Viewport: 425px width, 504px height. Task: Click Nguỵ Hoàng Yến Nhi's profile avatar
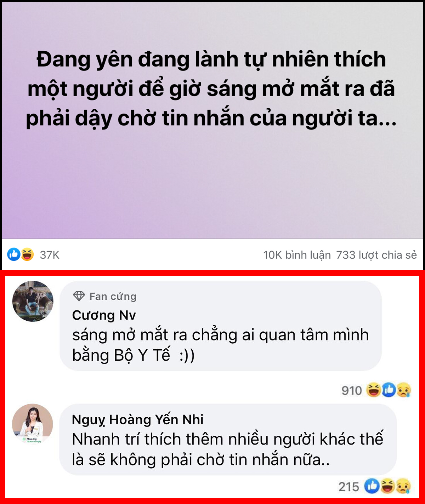coord(33,424)
